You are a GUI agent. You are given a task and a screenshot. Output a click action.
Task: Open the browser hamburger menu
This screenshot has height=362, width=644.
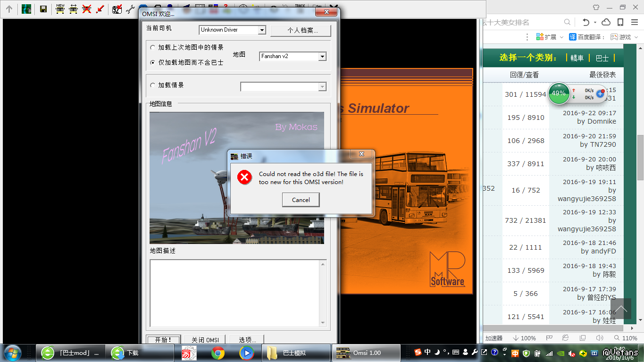pos(634,22)
